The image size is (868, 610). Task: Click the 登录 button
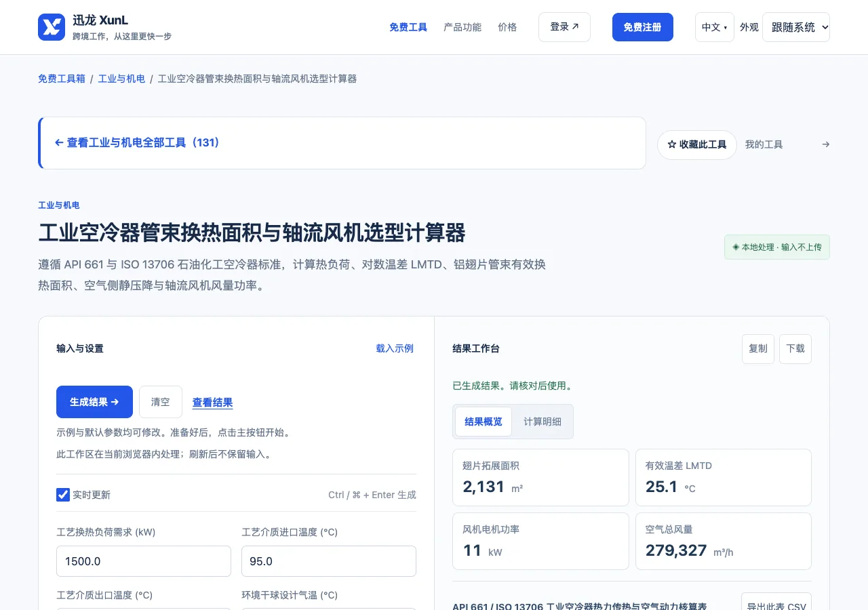tap(564, 27)
